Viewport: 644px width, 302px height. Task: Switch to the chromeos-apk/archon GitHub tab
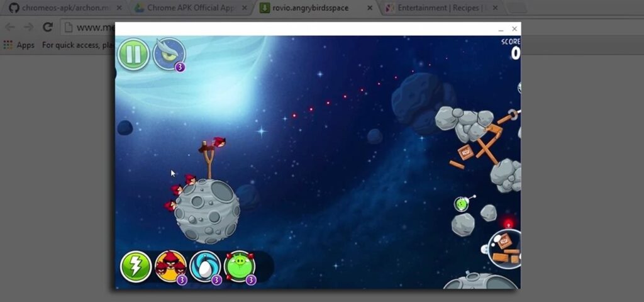65,8
